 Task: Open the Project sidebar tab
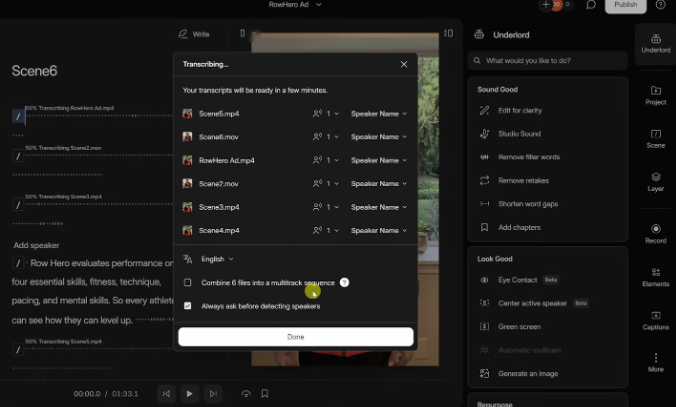pyautogui.click(x=655, y=95)
